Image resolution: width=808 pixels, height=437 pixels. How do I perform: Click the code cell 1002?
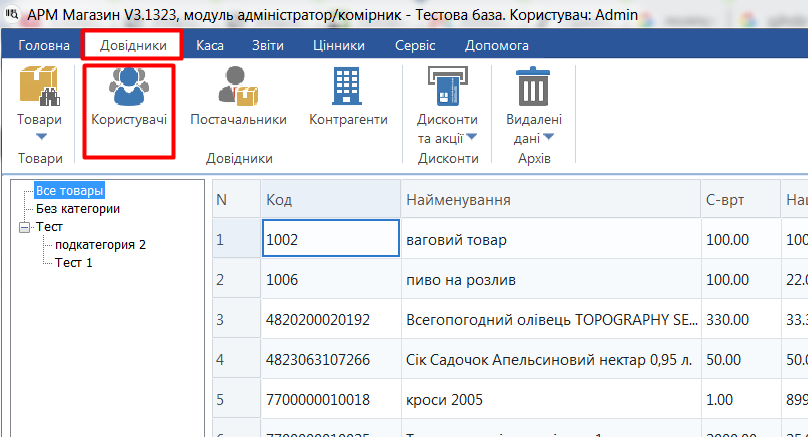[x=331, y=239]
